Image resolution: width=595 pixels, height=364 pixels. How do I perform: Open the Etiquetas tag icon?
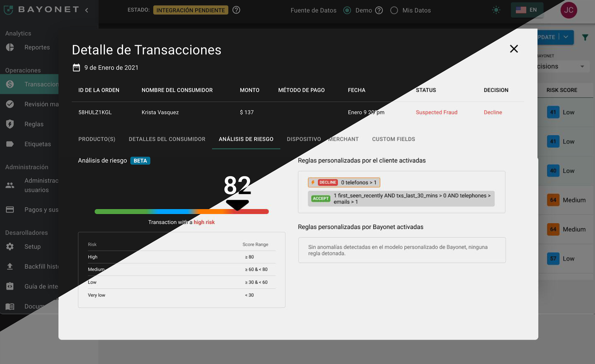pyautogui.click(x=10, y=144)
